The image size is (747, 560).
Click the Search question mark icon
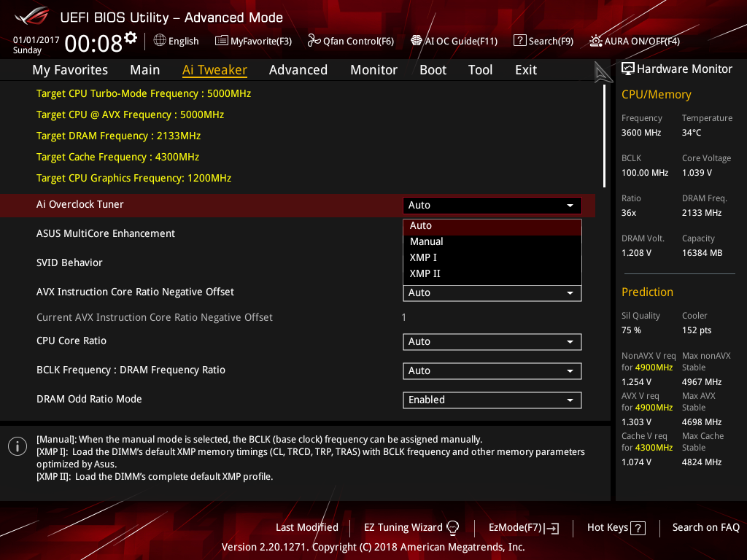pos(519,41)
